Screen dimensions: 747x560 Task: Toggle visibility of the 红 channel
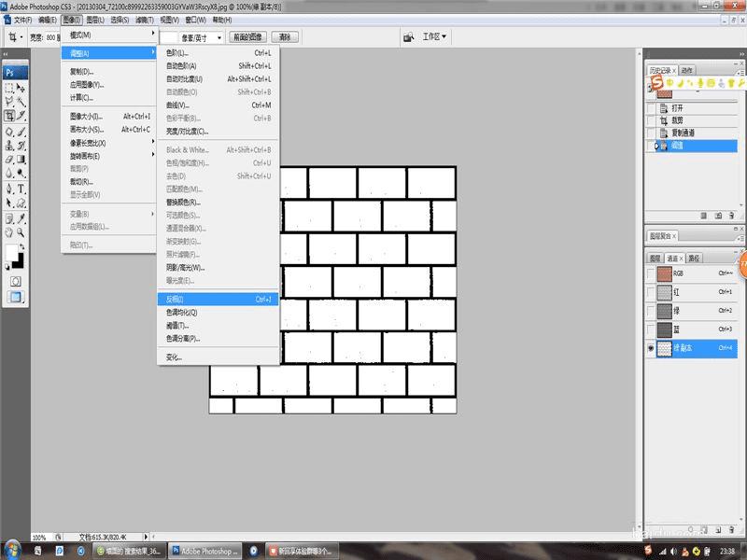pos(651,292)
